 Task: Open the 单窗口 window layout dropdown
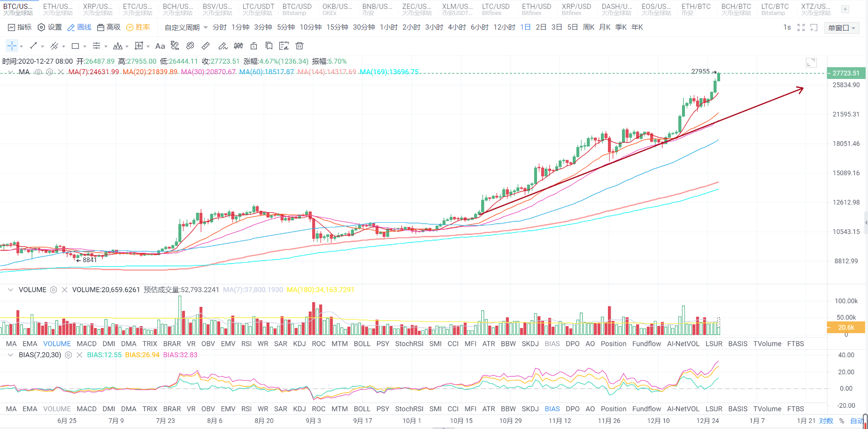pyautogui.click(x=842, y=28)
